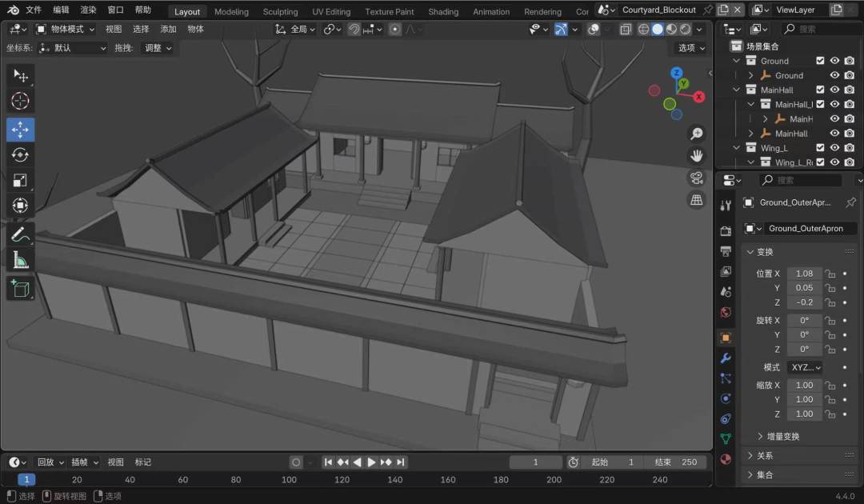The width and height of the screenshot is (864, 504).
Task: Open the rotation mode XYZ dropdown
Action: pyautogui.click(x=806, y=367)
